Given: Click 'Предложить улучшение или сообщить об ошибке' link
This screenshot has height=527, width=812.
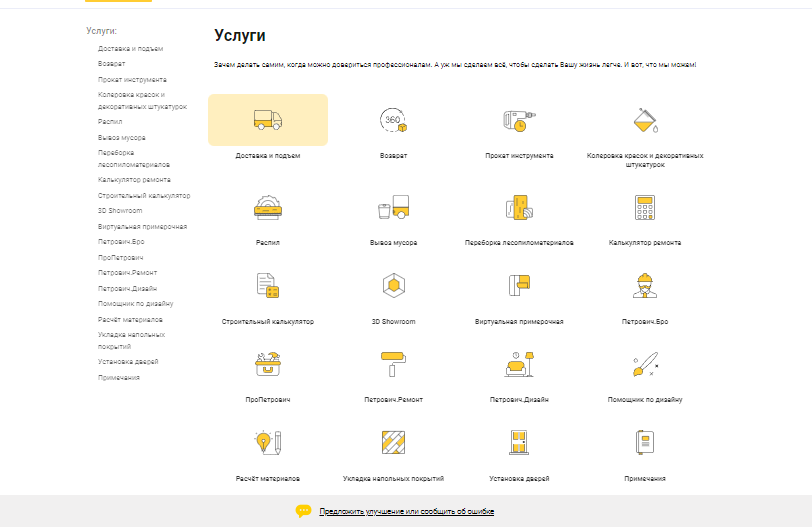Looking at the screenshot, I should click(406, 511).
